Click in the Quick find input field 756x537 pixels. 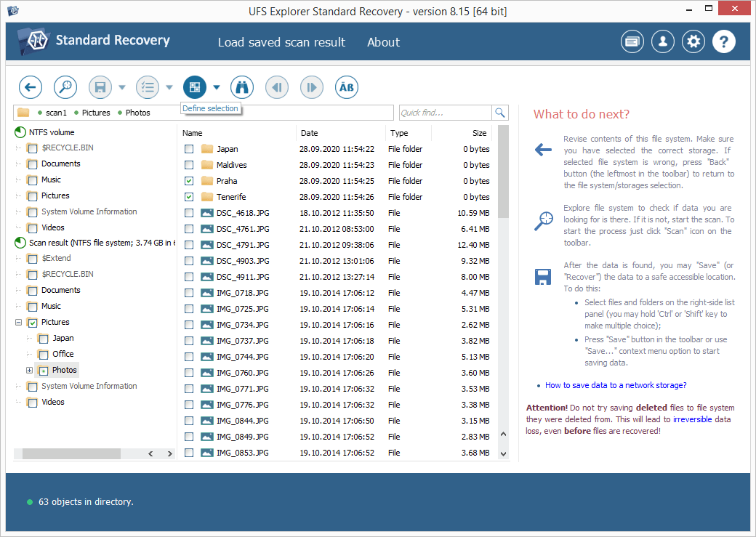click(x=446, y=113)
